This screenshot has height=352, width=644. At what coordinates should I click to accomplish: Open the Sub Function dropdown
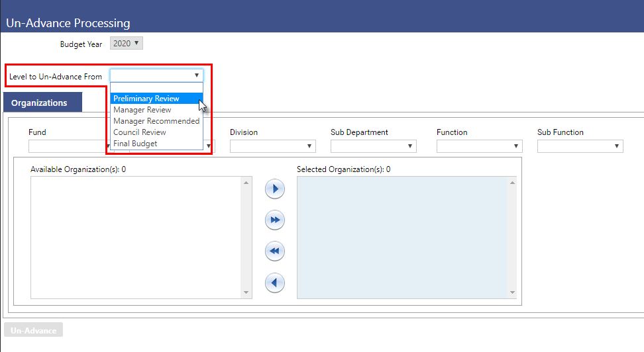click(580, 146)
